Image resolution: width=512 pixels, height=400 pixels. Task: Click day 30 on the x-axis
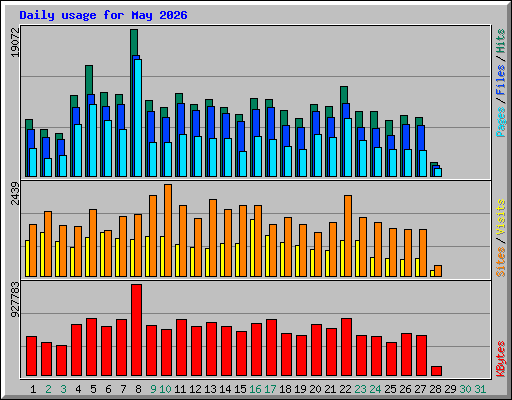tap(465, 389)
